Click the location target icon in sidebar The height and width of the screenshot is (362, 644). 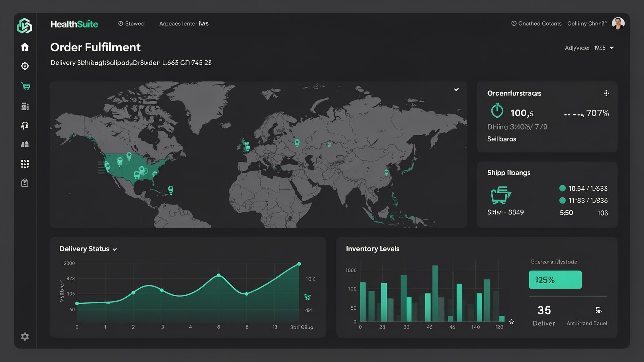click(x=24, y=66)
